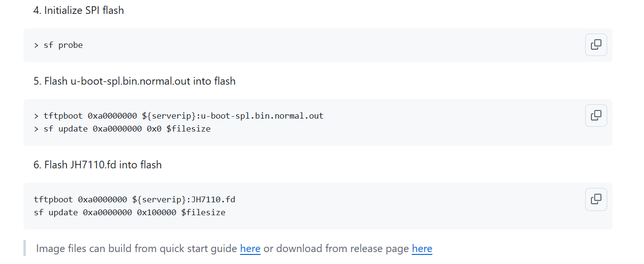
Task: Click the 'Flash JH7110.fd into flash' step text
Action: [98, 165]
